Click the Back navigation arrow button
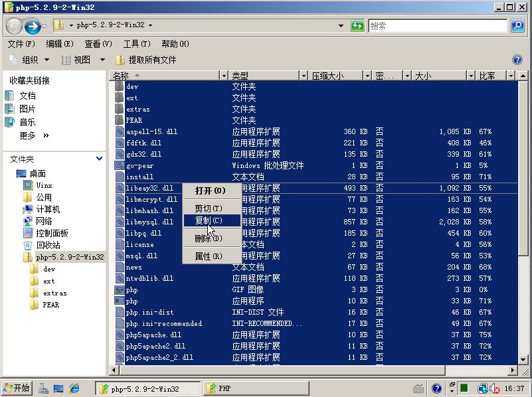 (14, 26)
